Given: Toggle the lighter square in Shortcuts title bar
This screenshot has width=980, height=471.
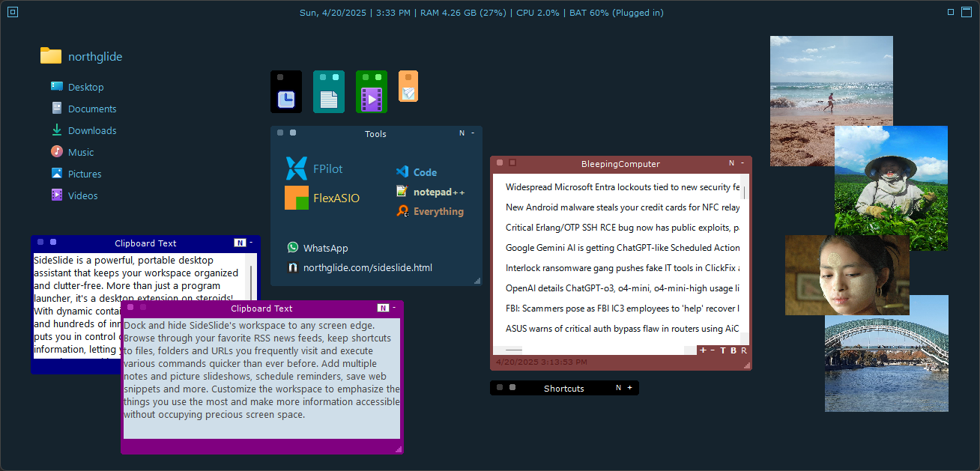Looking at the screenshot, I should pos(512,387).
